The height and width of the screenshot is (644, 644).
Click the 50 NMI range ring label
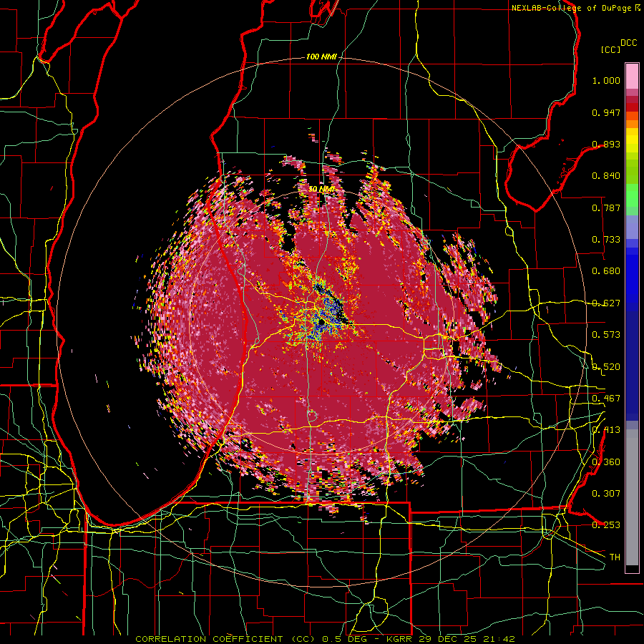click(x=321, y=189)
